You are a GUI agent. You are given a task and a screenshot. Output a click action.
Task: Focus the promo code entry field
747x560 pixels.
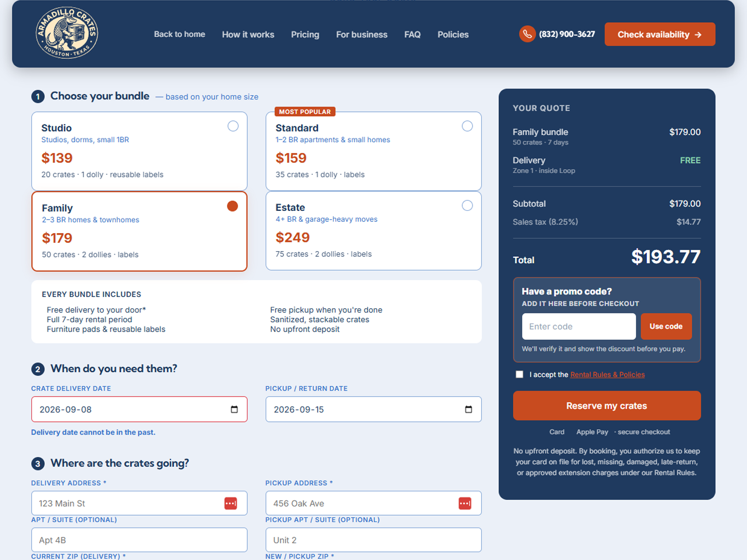579,326
